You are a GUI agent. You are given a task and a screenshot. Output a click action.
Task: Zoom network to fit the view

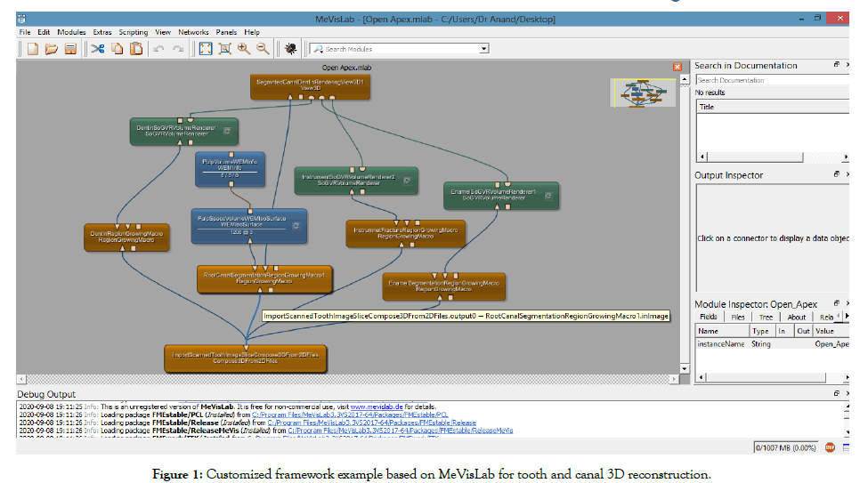tap(206, 49)
